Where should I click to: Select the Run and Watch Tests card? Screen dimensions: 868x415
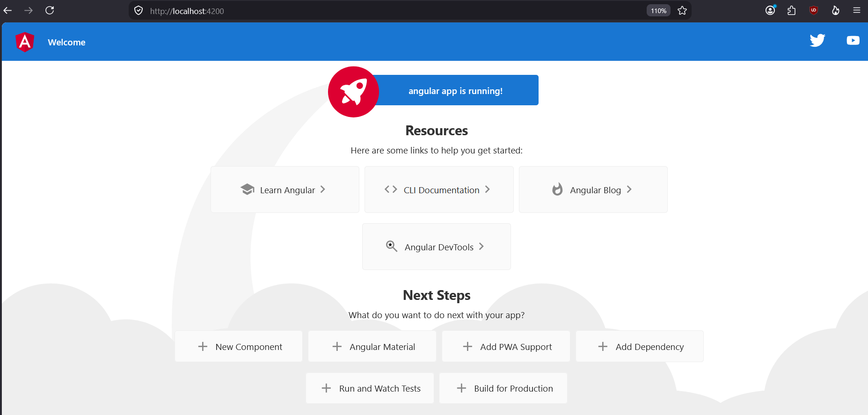coord(370,388)
